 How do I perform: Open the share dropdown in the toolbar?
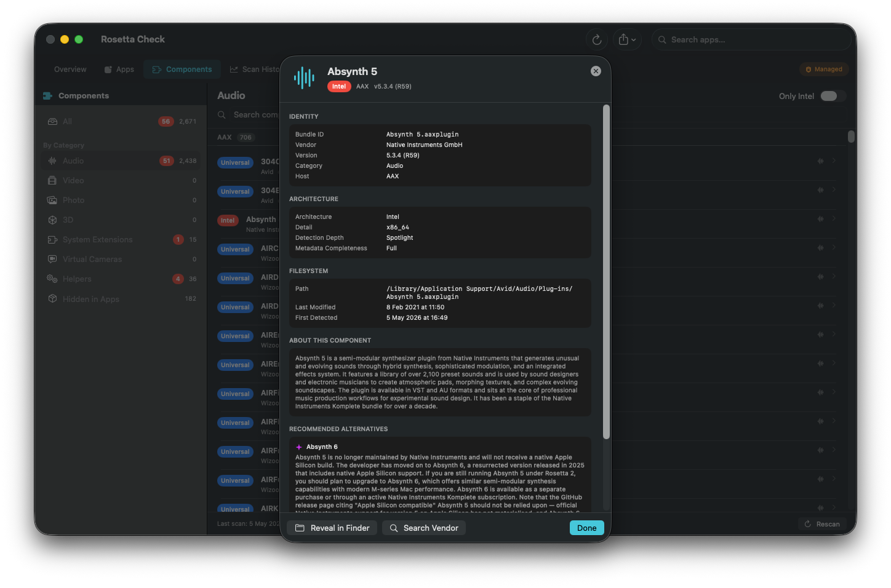tap(627, 40)
